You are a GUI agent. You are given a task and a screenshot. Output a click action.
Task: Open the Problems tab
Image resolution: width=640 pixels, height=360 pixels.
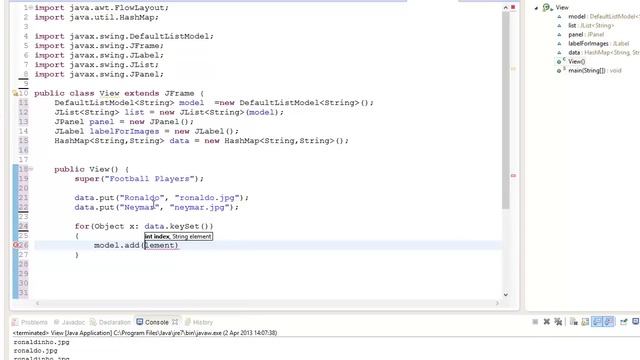pyautogui.click(x=30, y=322)
